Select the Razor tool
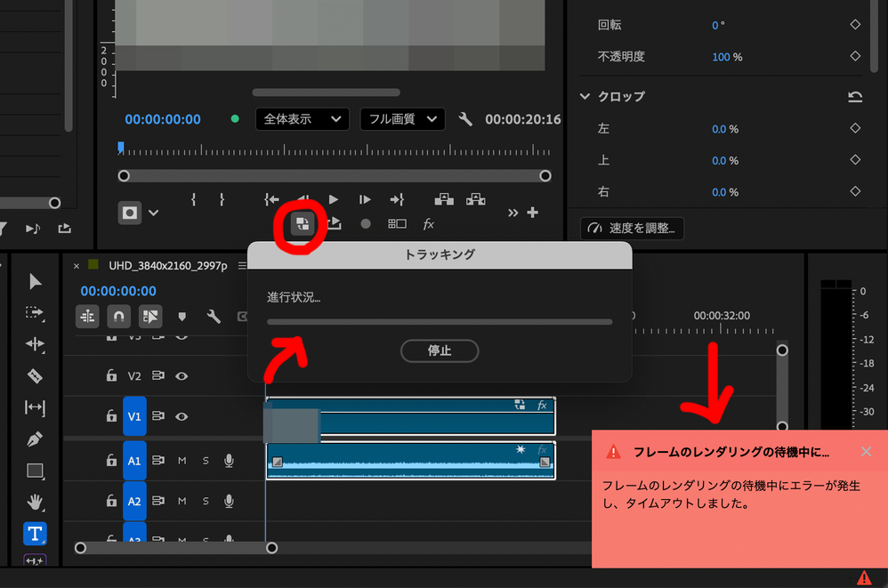The height and width of the screenshot is (588, 888). (x=35, y=375)
